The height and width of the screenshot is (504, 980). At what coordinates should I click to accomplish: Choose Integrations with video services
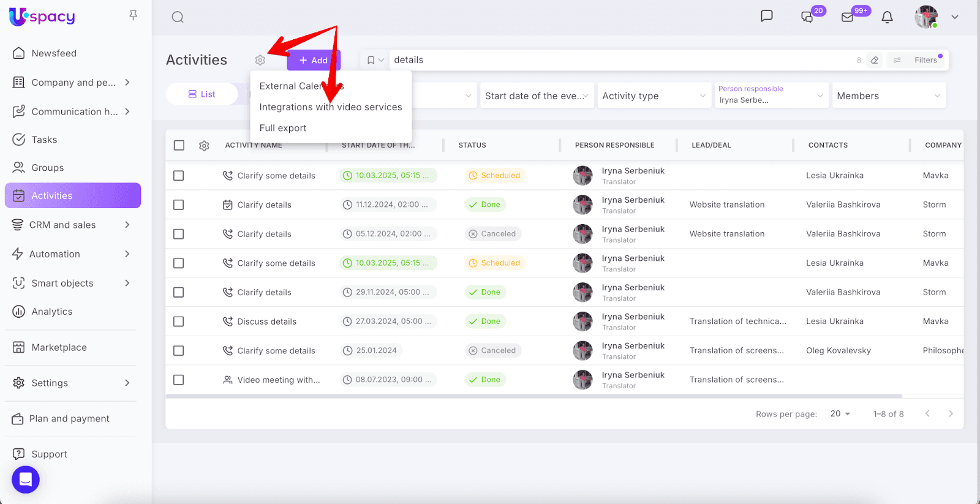(x=331, y=107)
